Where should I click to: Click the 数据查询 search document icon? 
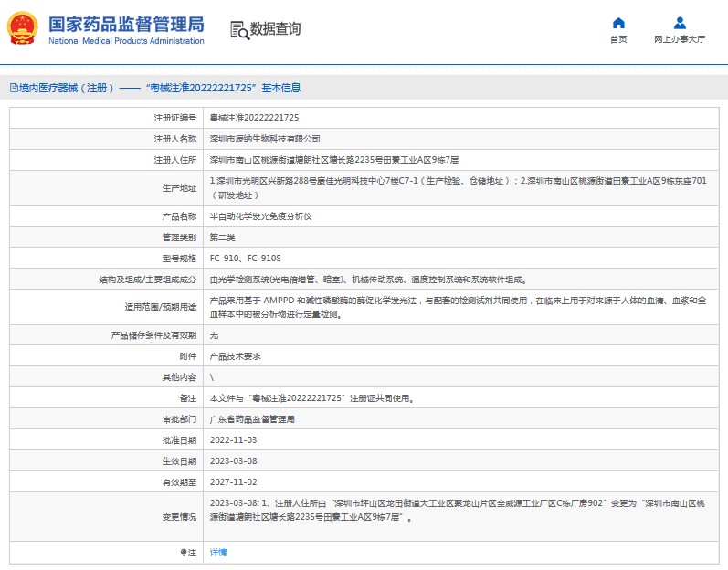click(239, 30)
